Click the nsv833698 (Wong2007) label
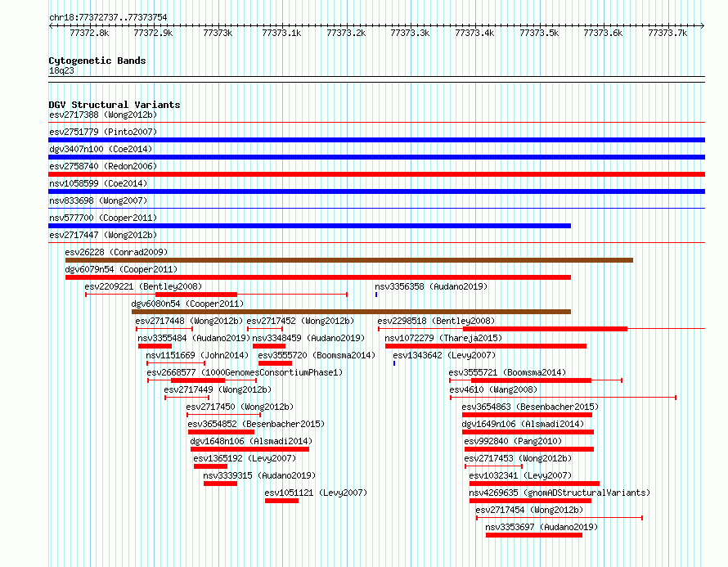 point(98,200)
